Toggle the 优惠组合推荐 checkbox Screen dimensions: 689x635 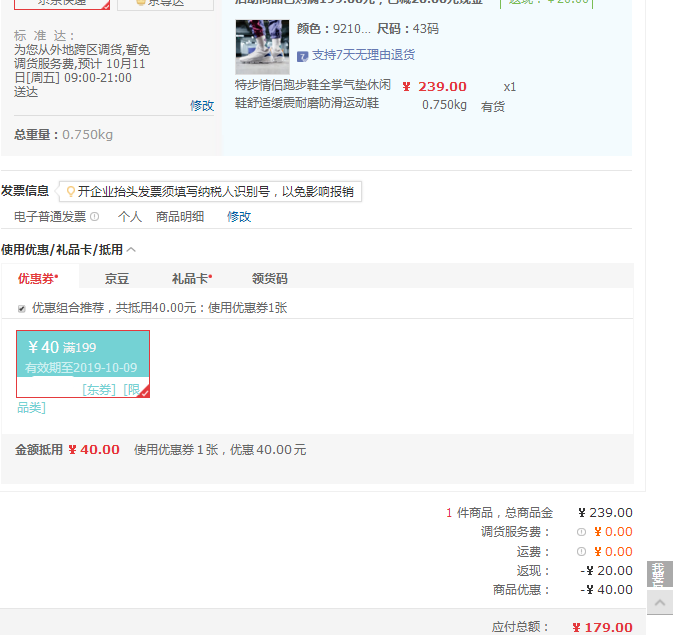(x=22, y=308)
